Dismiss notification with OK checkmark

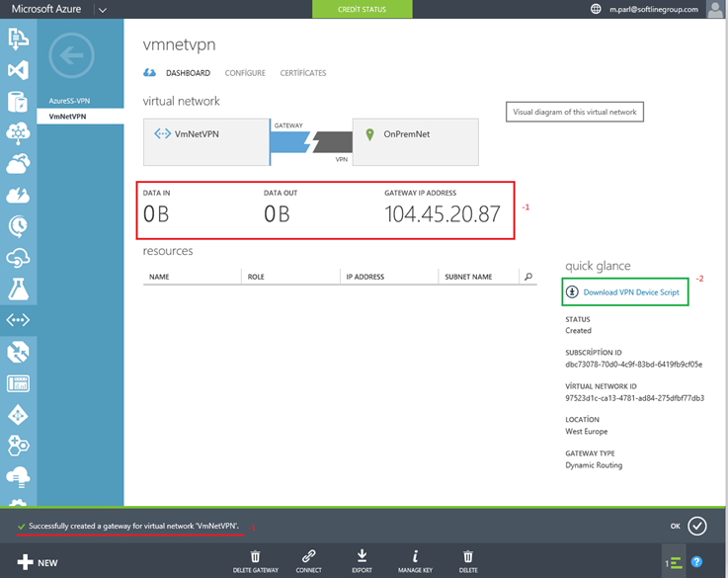click(x=697, y=526)
